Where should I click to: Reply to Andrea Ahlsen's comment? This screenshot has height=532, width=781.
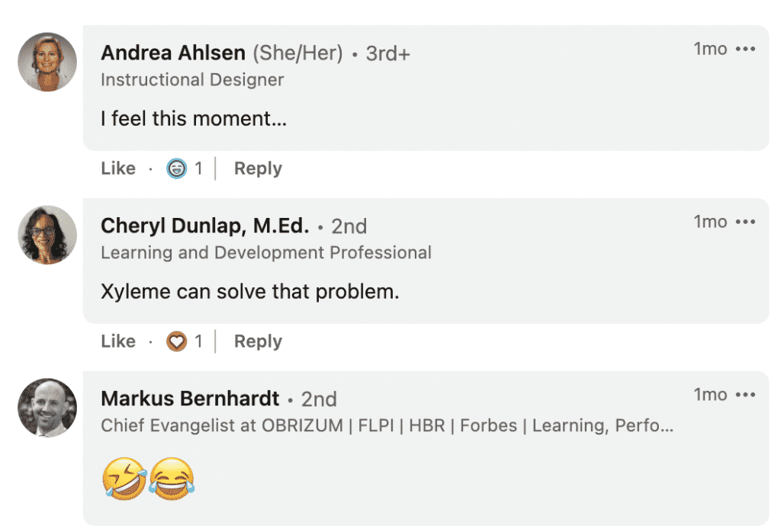258,168
